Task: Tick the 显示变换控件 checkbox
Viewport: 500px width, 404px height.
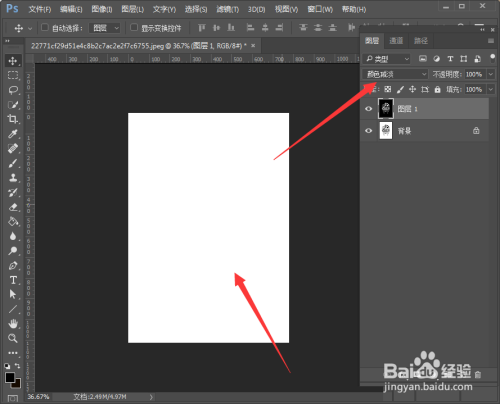Action: click(x=134, y=27)
